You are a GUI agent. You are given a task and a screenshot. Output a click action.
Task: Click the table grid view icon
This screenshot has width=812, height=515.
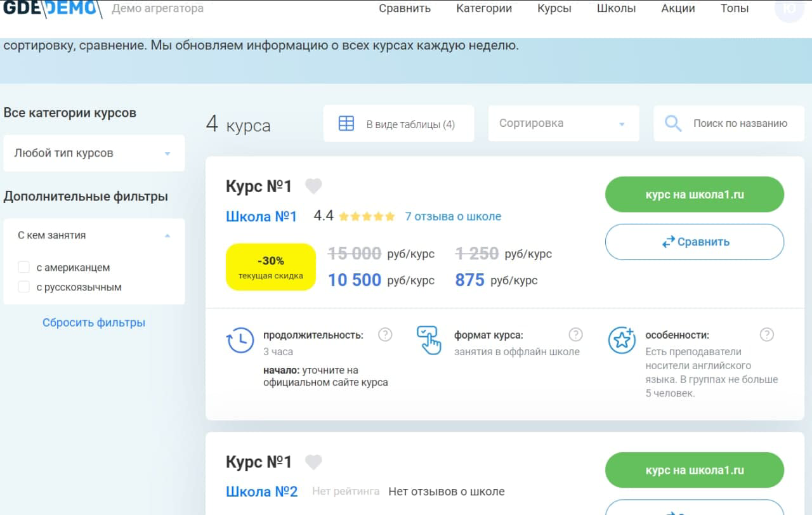coord(346,124)
